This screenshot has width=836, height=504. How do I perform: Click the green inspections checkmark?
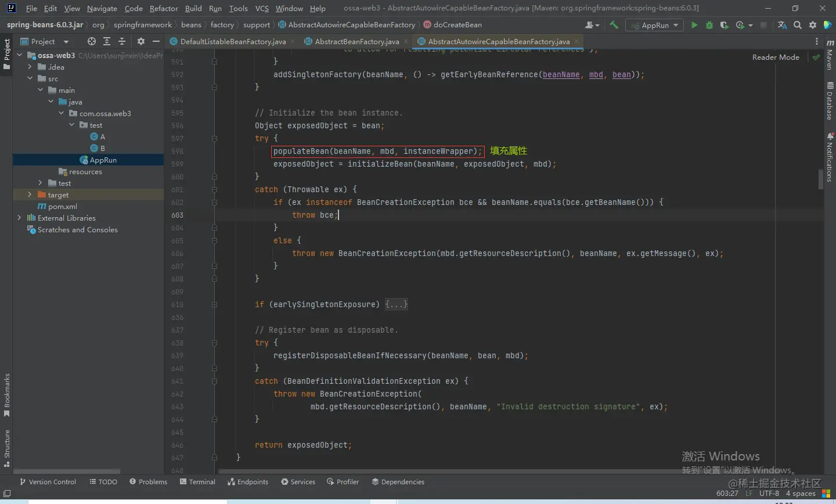(x=816, y=57)
